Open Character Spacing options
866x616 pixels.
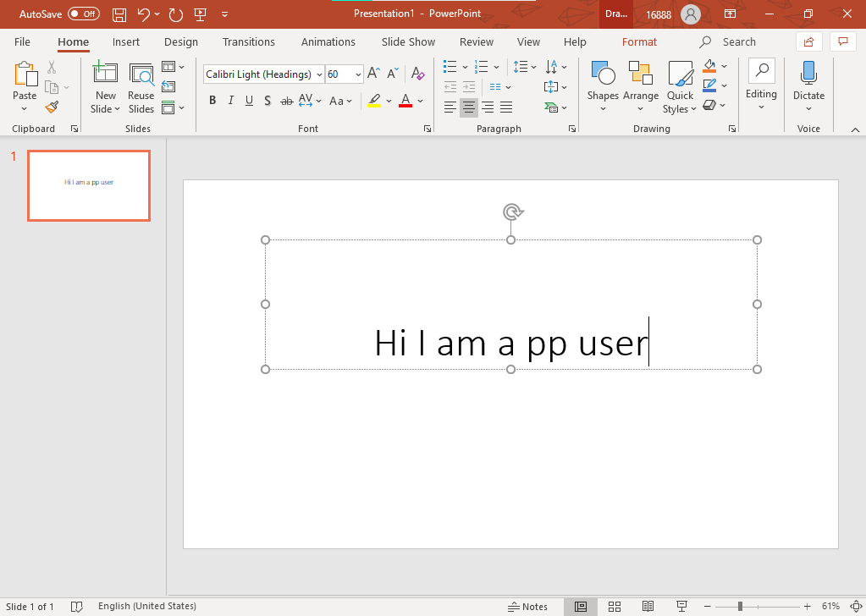309,101
